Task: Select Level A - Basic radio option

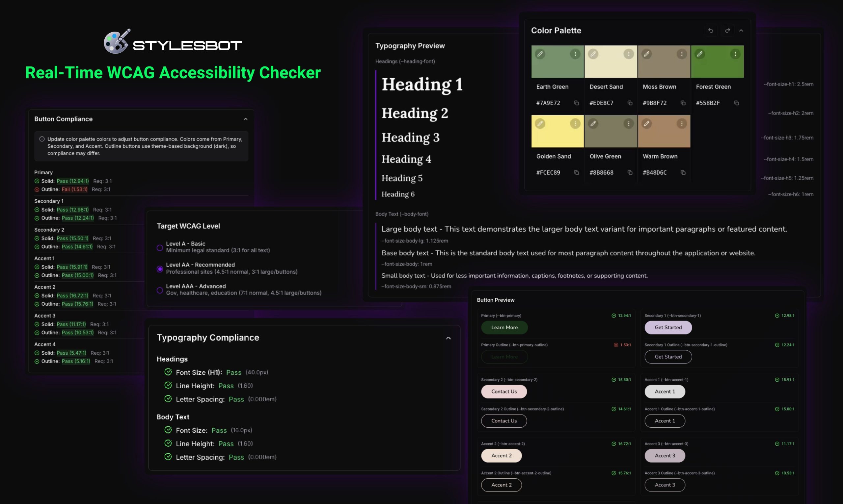Action: point(160,248)
